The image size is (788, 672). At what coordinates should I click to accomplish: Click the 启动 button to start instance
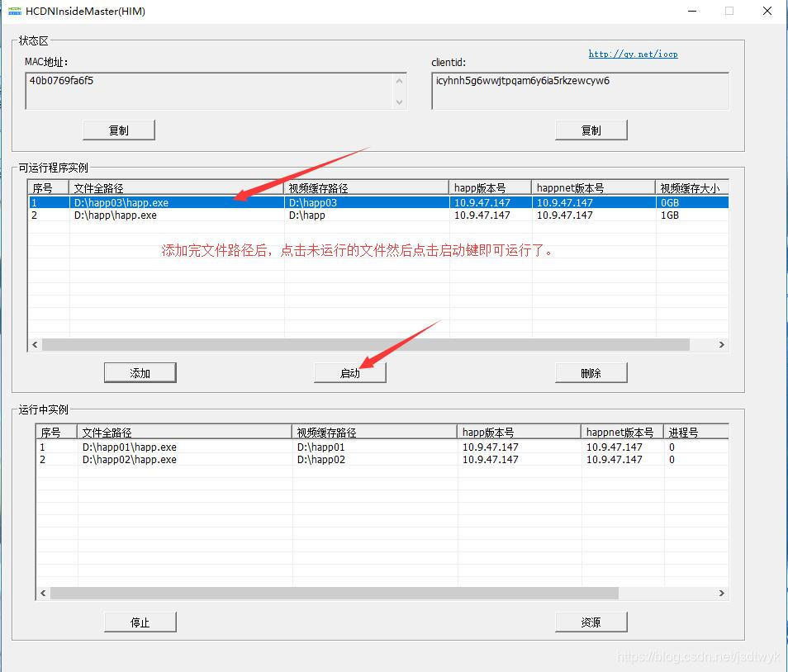(349, 372)
